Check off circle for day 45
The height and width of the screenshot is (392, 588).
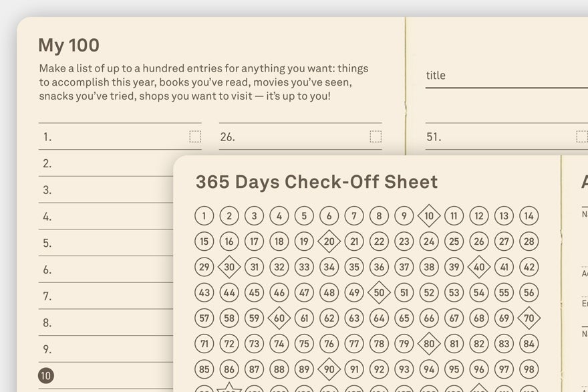[x=255, y=292]
